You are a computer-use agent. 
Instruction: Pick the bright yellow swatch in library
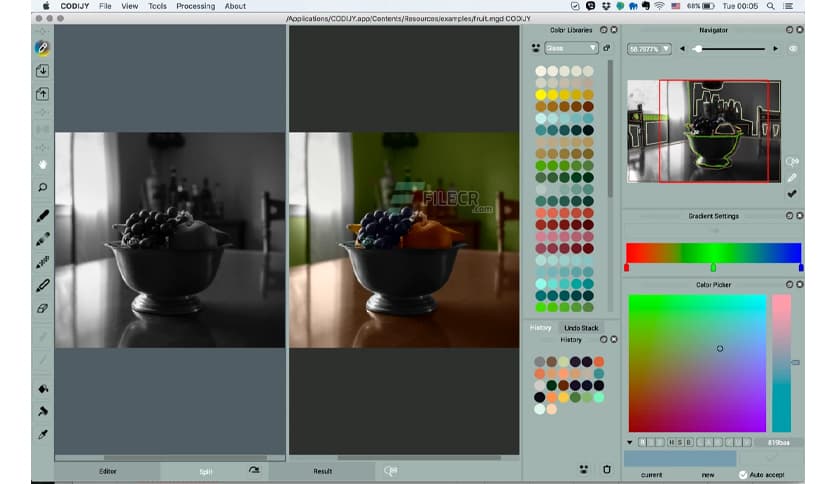click(x=541, y=95)
